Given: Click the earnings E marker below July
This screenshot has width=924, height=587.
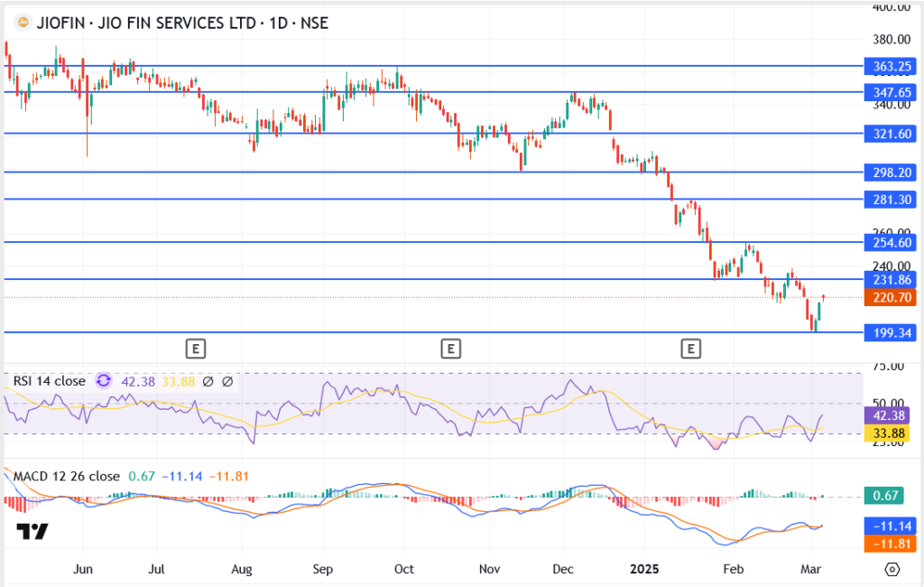Looking at the screenshot, I should click(x=194, y=347).
